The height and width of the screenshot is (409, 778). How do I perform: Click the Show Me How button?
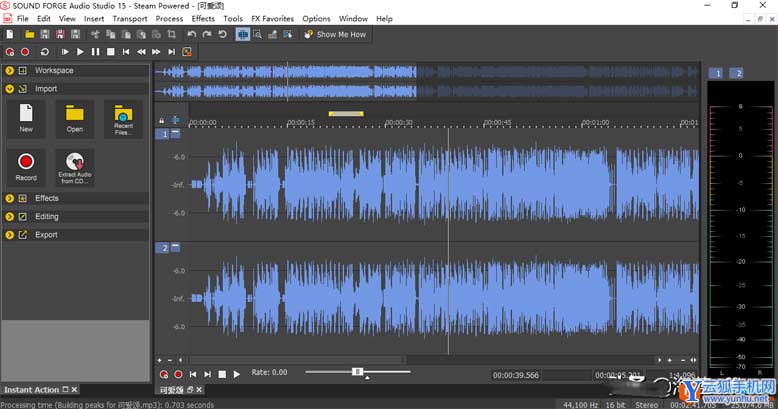coord(335,34)
